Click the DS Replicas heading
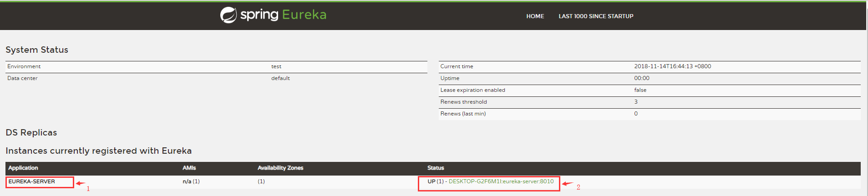This screenshot has height=196, width=868. click(x=31, y=132)
